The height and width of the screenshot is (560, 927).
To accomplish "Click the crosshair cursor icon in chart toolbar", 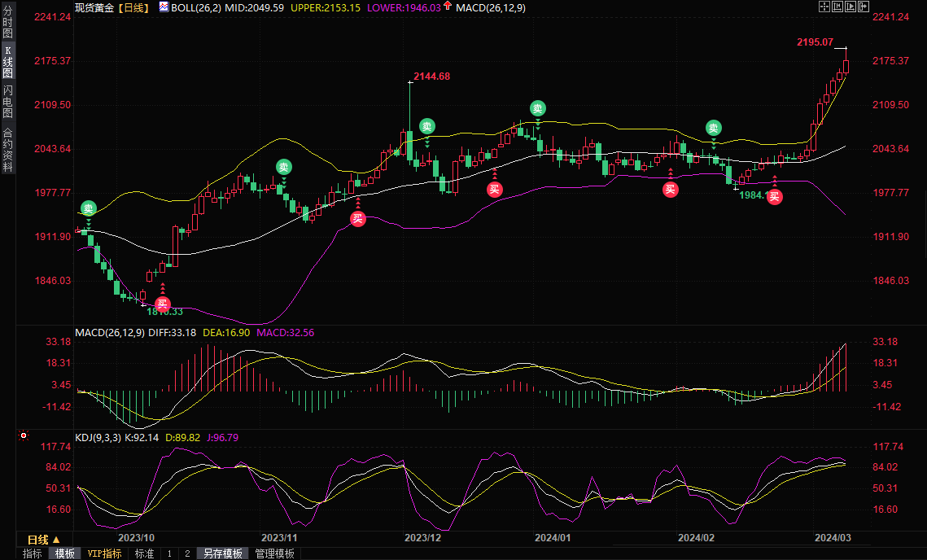I will tap(824, 7).
